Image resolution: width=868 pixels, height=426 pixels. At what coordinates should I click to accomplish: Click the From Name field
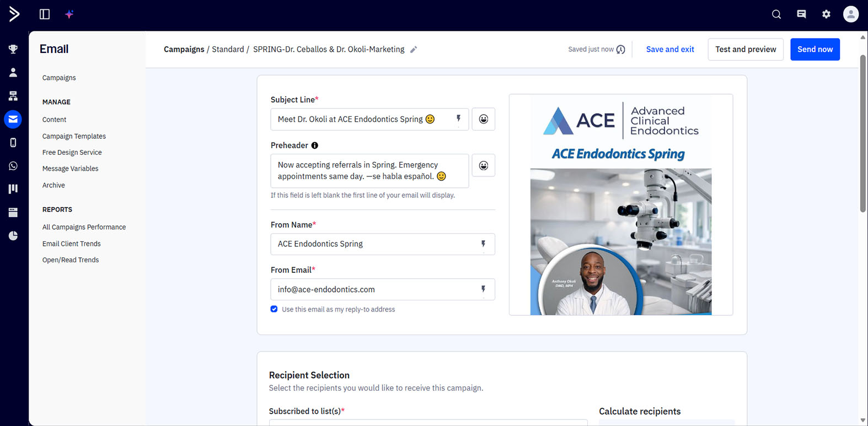click(383, 244)
